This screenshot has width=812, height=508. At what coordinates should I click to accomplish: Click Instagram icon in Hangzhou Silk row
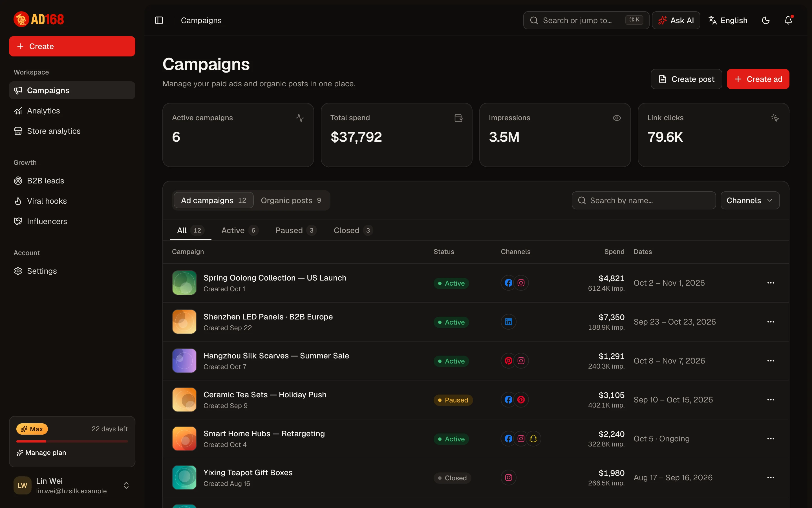coord(521,361)
